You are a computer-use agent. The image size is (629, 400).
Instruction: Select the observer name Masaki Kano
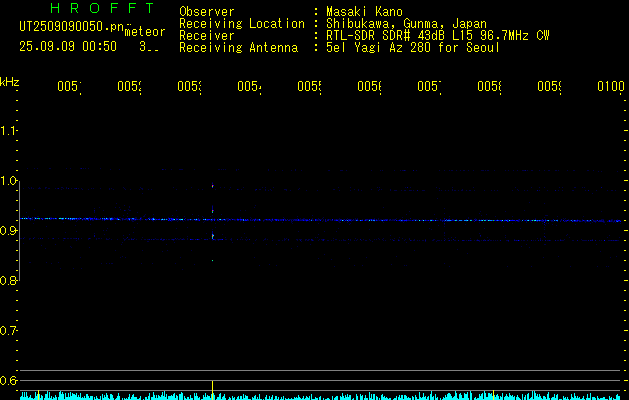pyautogui.click(x=364, y=12)
